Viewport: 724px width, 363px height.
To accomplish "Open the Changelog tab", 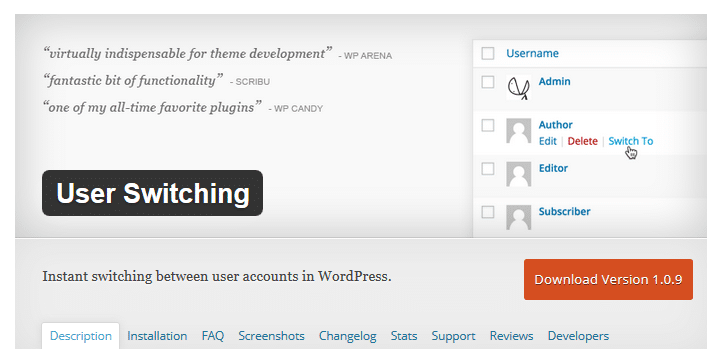I will click(348, 336).
